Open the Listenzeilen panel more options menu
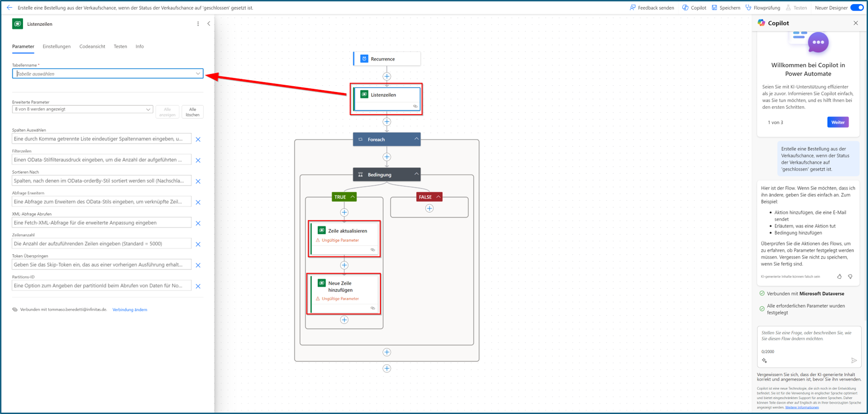Screen dimensions: 868x414 click(x=198, y=24)
